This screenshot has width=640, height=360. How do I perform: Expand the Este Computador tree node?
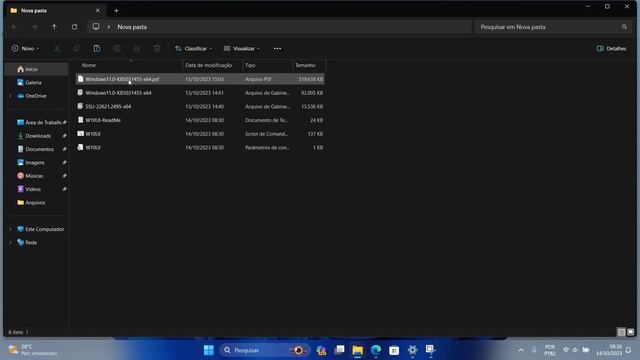(x=11, y=229)
